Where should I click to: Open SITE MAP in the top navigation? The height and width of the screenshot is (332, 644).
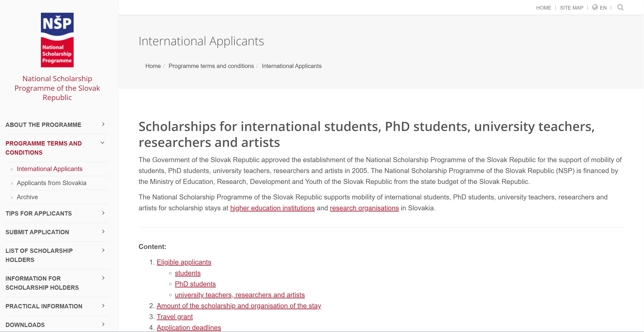[571, 8]
